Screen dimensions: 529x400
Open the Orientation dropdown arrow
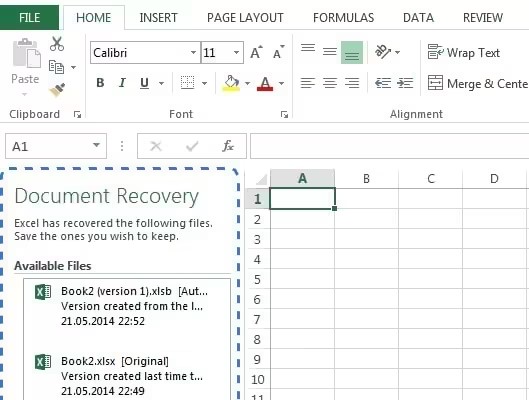pos(397,52)
